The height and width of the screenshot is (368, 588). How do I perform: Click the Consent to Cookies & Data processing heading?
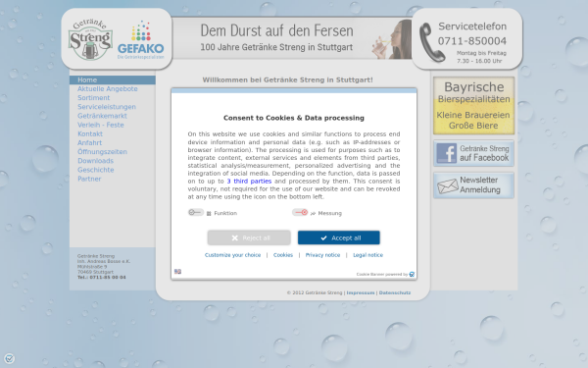[294, 118]
